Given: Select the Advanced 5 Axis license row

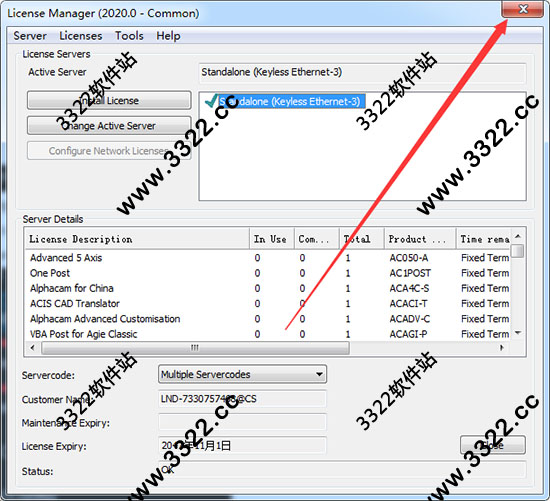Looking at the screenshot, I should (268, 258).
